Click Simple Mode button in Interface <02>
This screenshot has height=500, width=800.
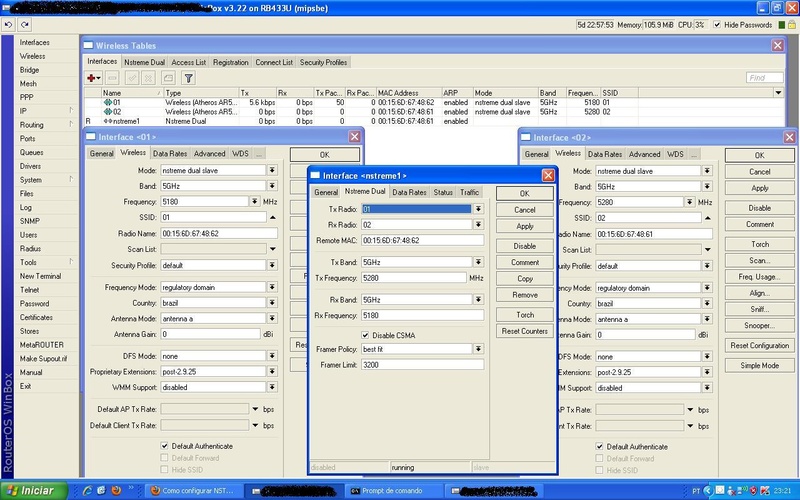click(759, 365)
